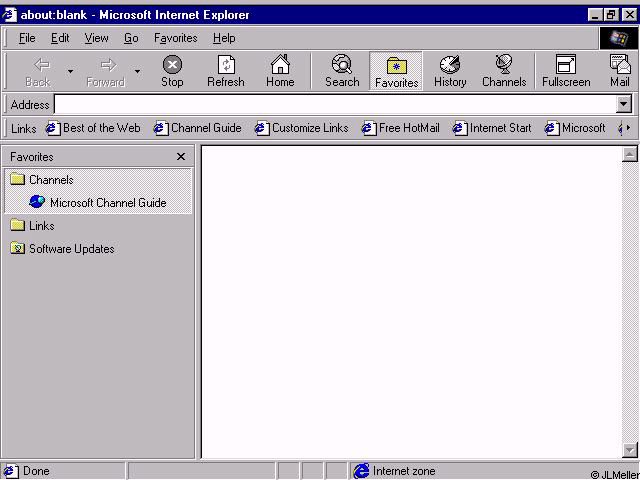Click the Customize Links shortcut
The image size is (640, 480).
click(302, 128)
